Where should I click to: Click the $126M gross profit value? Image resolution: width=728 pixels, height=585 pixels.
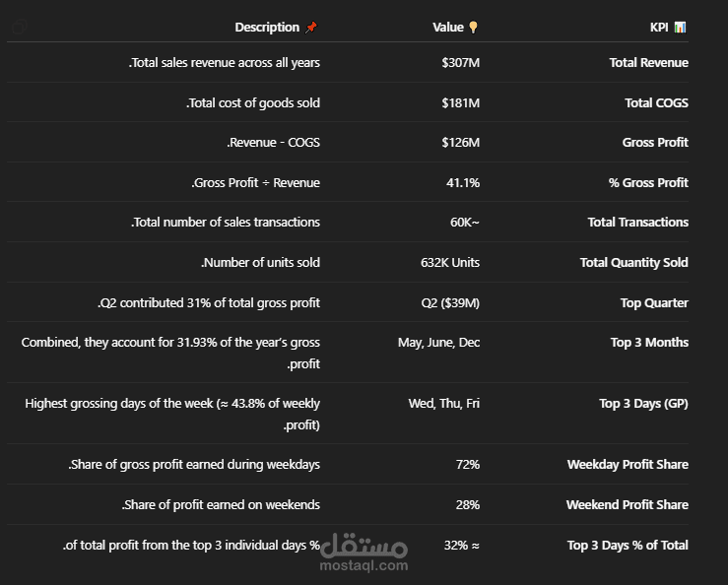coord(460,143)
